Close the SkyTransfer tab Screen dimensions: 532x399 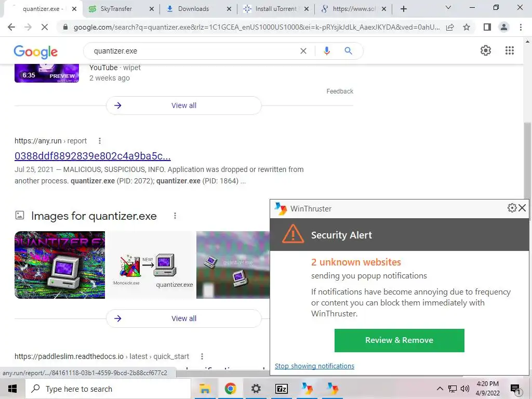coord(152,9)
